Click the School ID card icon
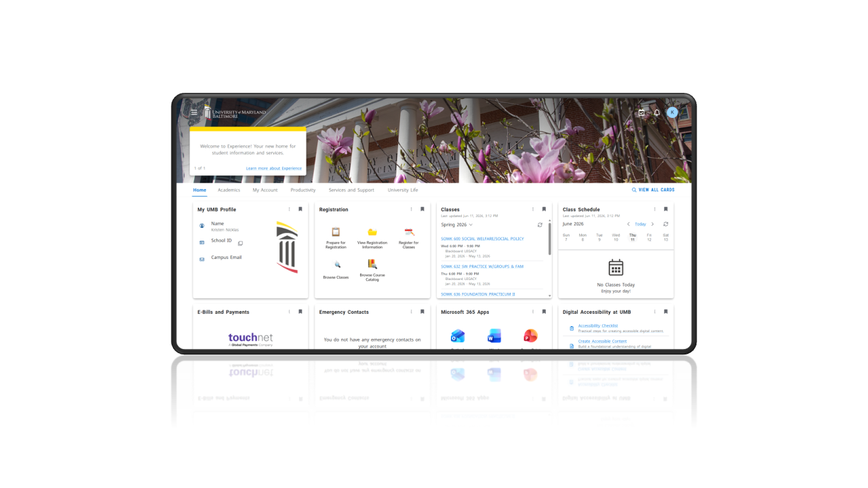868x488 pixels. click(202, 242)
